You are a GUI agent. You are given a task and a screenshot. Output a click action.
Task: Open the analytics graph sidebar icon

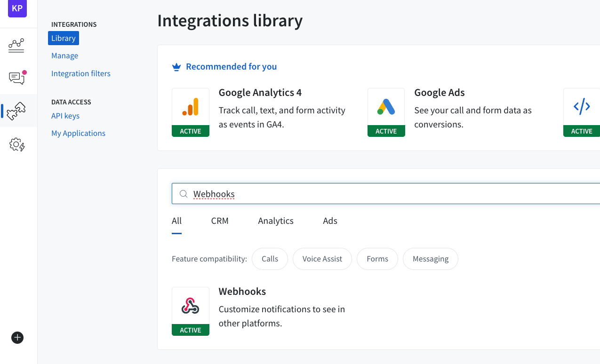coord(16,46)
